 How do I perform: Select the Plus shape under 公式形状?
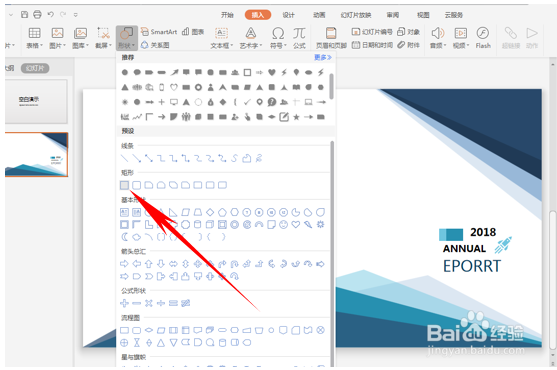click(124, 303)
